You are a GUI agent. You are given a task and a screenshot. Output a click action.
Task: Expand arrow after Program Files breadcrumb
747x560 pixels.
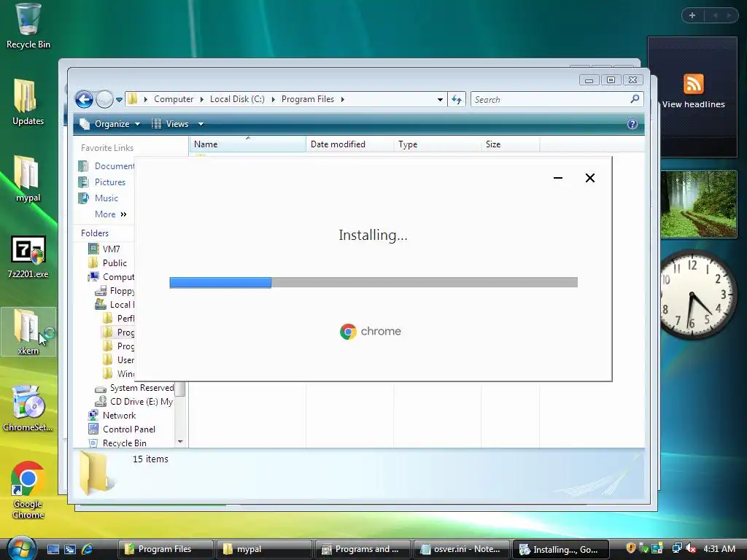point(343,99)
